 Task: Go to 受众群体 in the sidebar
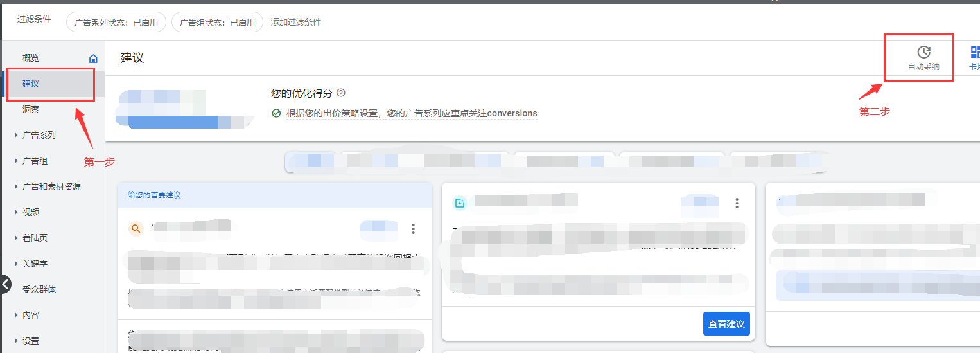coord(39,289)
